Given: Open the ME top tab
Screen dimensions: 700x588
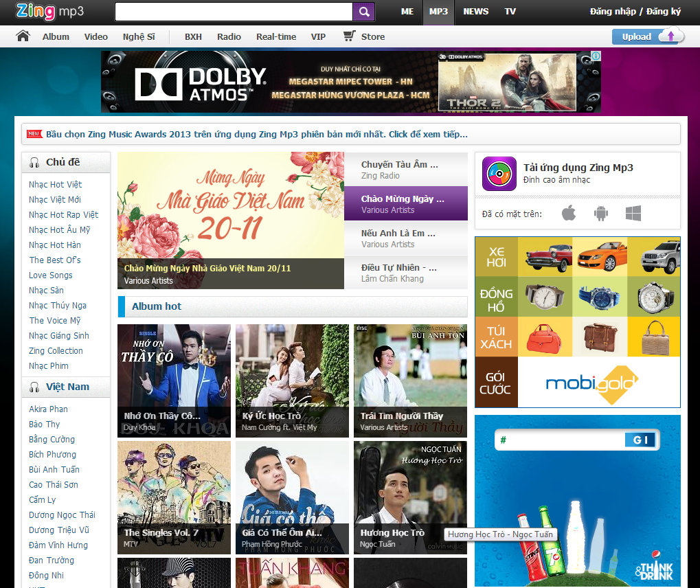Looking at the screenshot, I should click(x=407, y=12).
